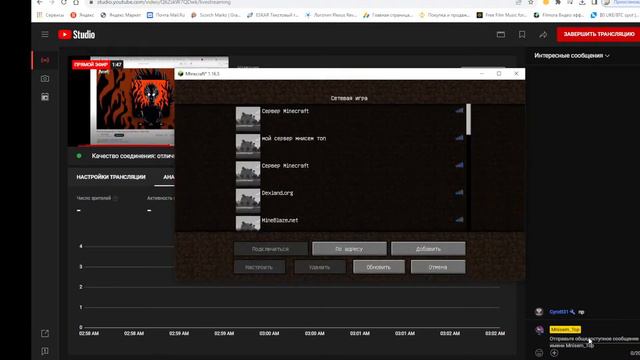This screenshot has width=640, height=360.
Task: Click the Dexland.org server thumbnail
Action: pyautogui.click(x=248, y=200)
